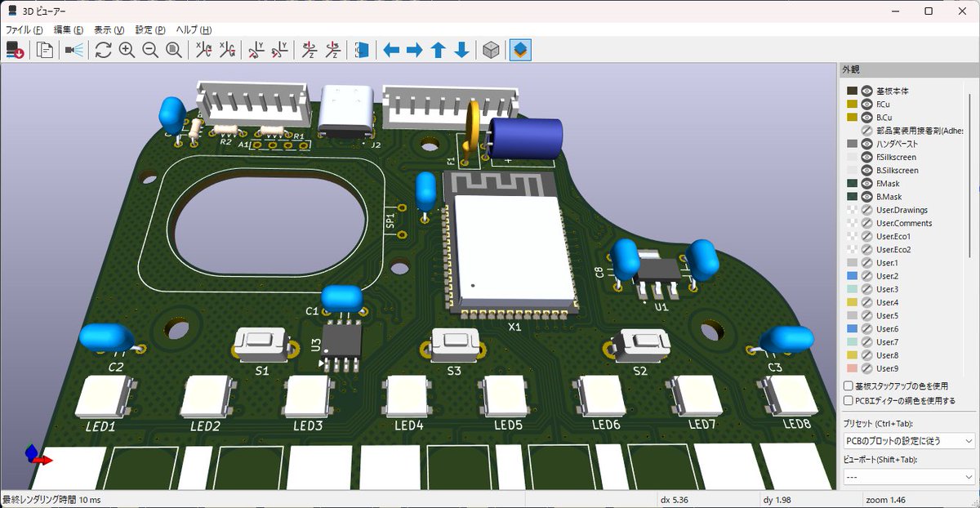The image size is (980, 508).
Task: Click the zoom 1.46 status bar entry
Action: click(885, 498)
